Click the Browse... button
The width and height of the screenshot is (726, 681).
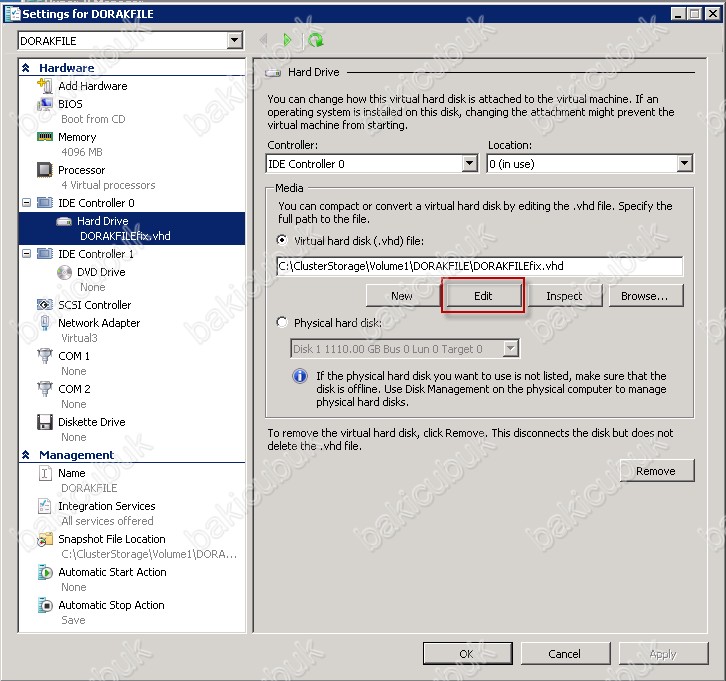click(x=644, y=296)
